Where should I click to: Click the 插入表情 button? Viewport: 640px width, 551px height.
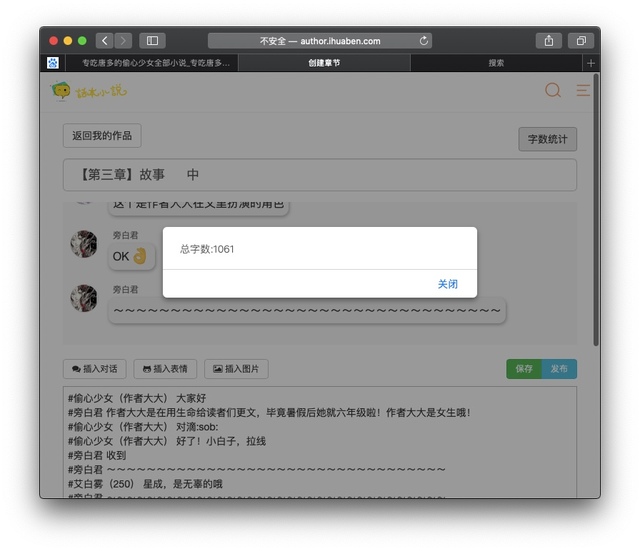(165, 369)
